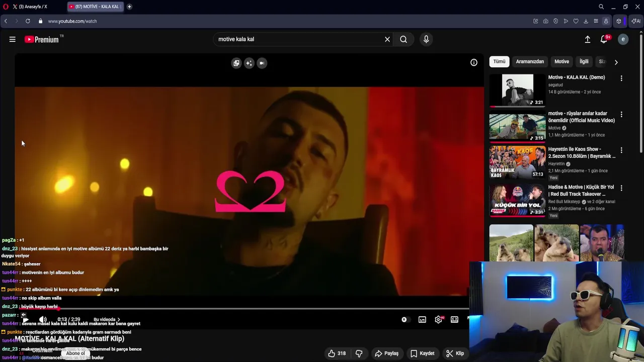
Task: Open Hayrettin ile Kaos Show thumbnail
Action: [x=517, y=162]
